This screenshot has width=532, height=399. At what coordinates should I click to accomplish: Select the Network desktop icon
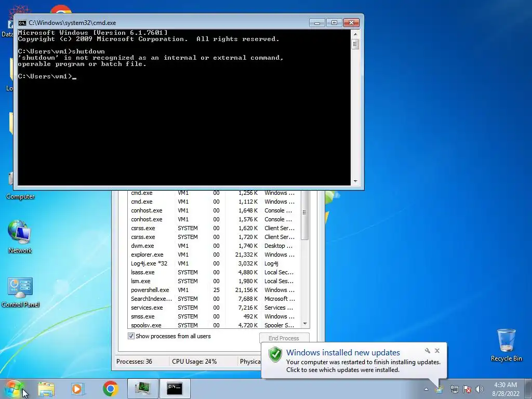tap(20, 236)
